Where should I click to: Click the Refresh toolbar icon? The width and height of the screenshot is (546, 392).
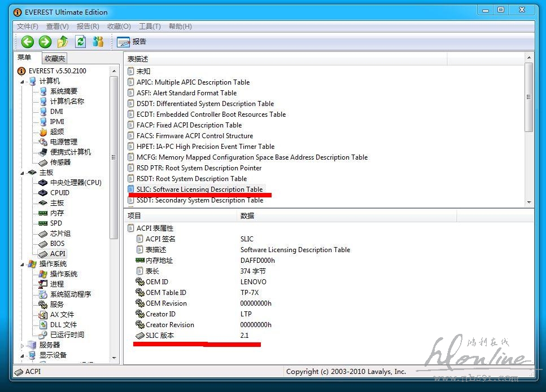[81, 41]
